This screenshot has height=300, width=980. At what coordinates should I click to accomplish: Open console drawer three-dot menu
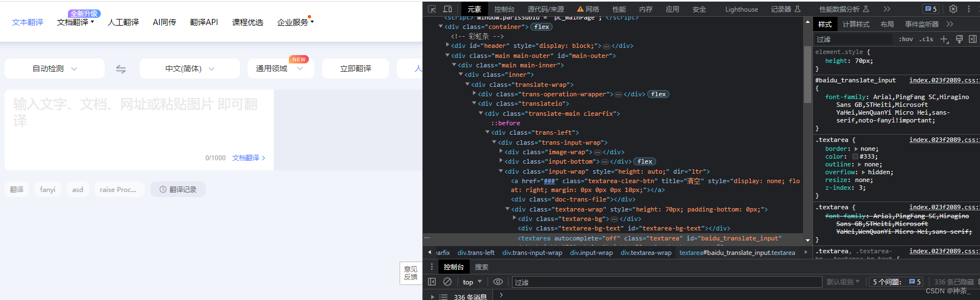tap(431, 267)
